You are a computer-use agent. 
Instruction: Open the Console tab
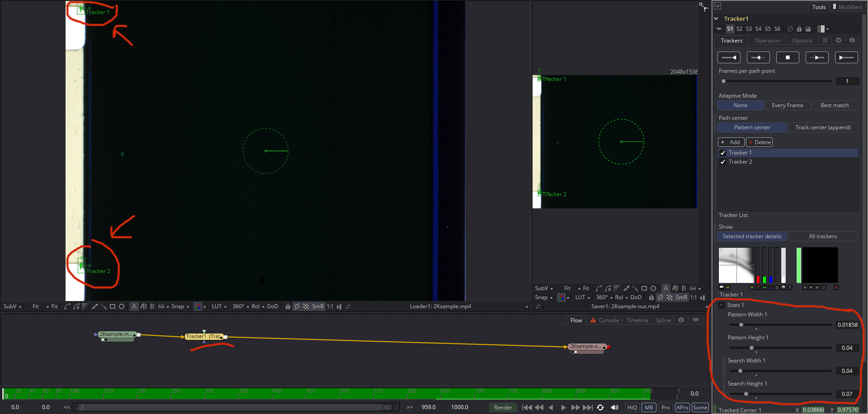click(x=604, y=320)
